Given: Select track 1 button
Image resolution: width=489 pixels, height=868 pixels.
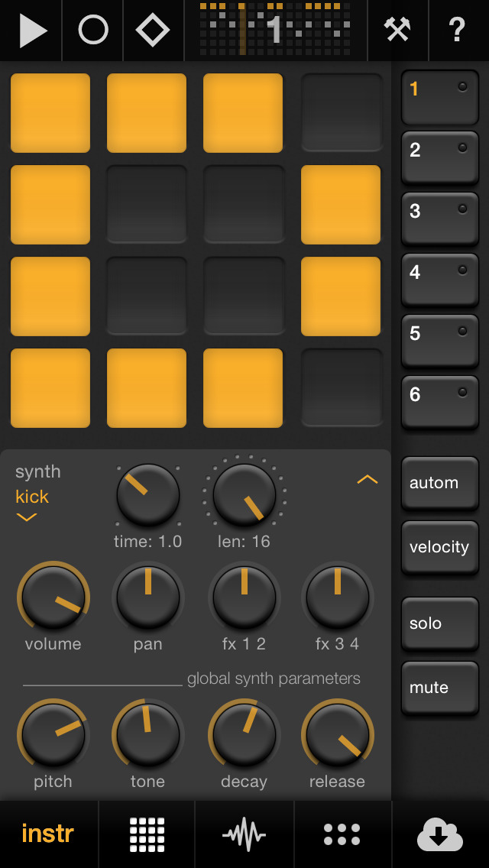Looking at the screenshot, I should [439, 98].
